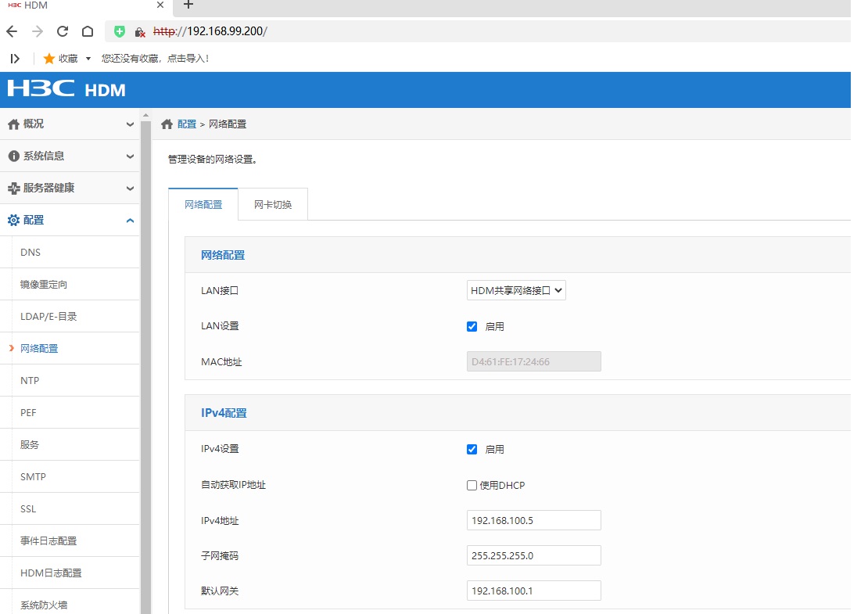The width and height of the screenshot is (868, 614).
Task: Click the 配置 breadcrumb link
Action: (x=187, y=124)
